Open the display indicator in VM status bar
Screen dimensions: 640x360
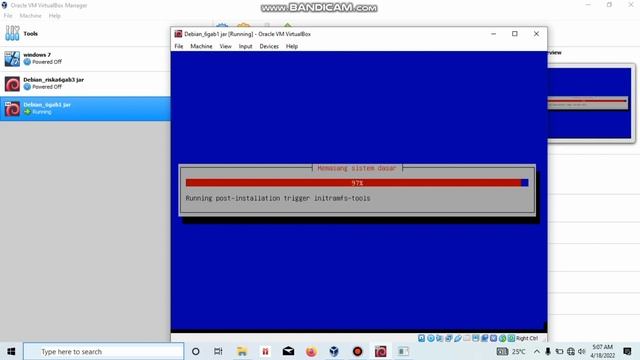point(476,338)
